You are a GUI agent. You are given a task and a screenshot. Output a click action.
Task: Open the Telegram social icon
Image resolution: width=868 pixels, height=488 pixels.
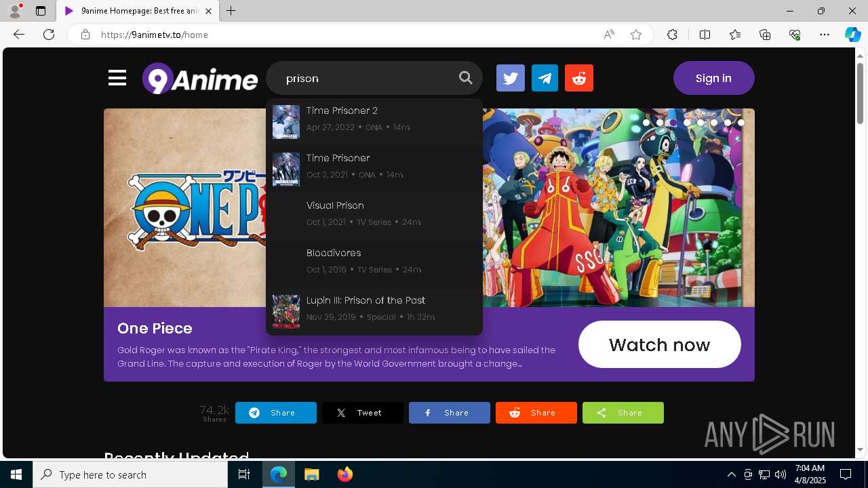point(545,78)
